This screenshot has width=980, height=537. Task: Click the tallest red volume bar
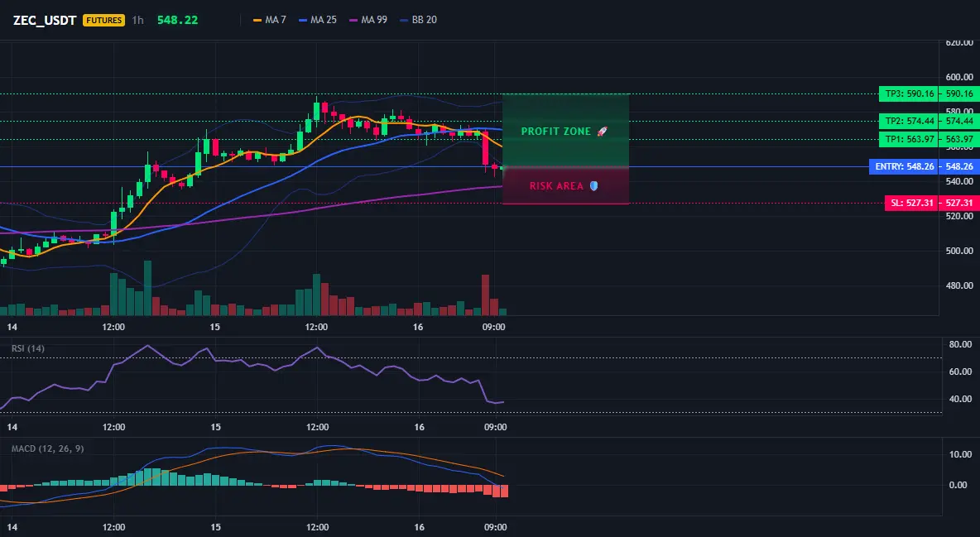(486, 295)
